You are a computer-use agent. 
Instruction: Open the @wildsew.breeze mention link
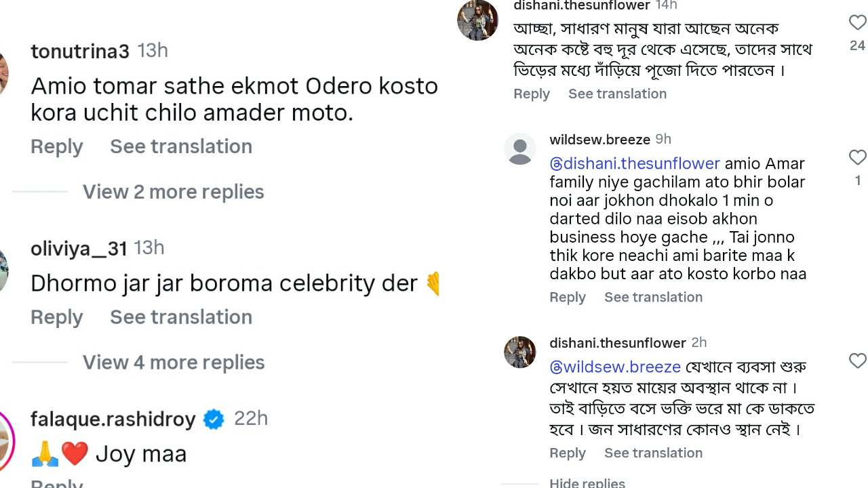click(x=614, y=367)
